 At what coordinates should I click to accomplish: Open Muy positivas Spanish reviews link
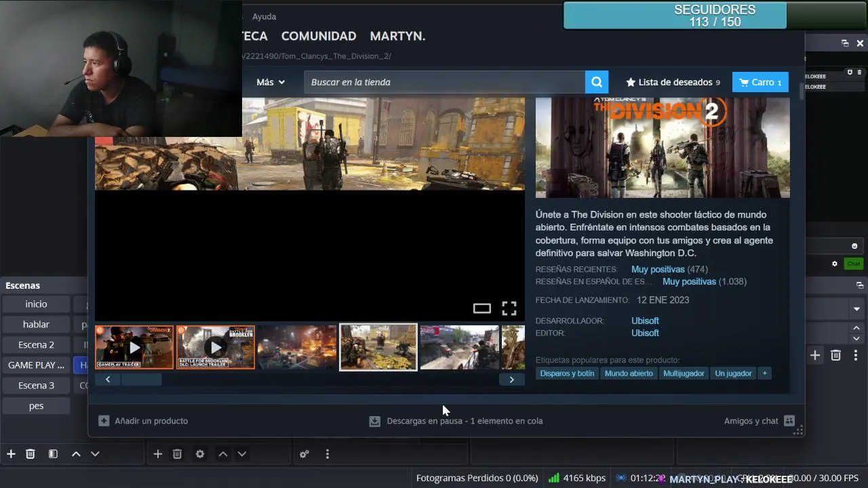689,281
